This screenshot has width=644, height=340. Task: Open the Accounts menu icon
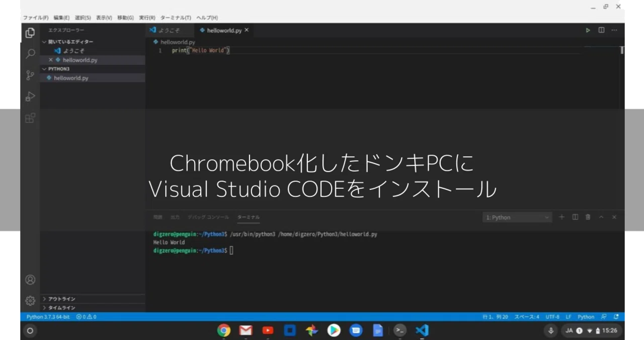coord(30,280)
